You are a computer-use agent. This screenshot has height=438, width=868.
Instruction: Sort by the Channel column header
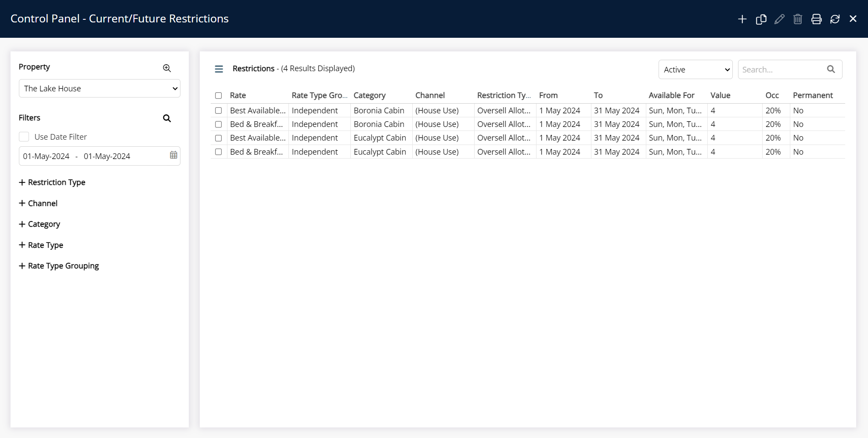[x=430, y=95]
